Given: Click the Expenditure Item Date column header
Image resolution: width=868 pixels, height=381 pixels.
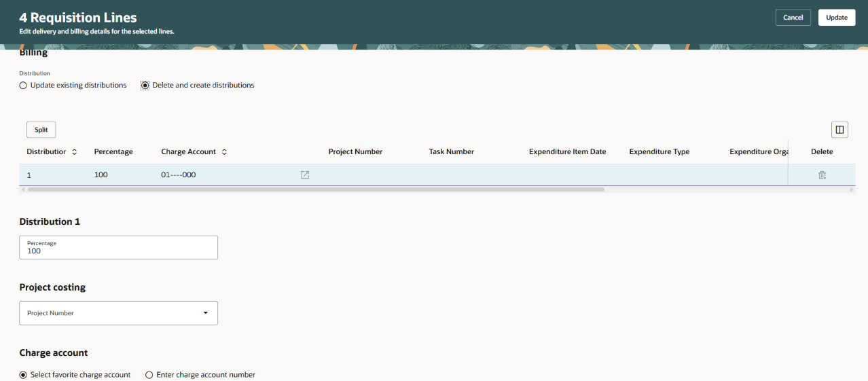Looking at the screenshot, I should 567,152.
